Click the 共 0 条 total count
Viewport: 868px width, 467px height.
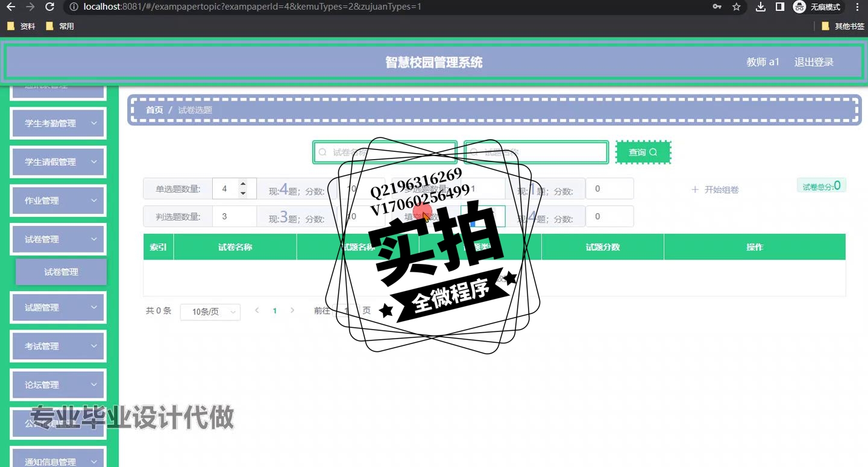point(159,311)
